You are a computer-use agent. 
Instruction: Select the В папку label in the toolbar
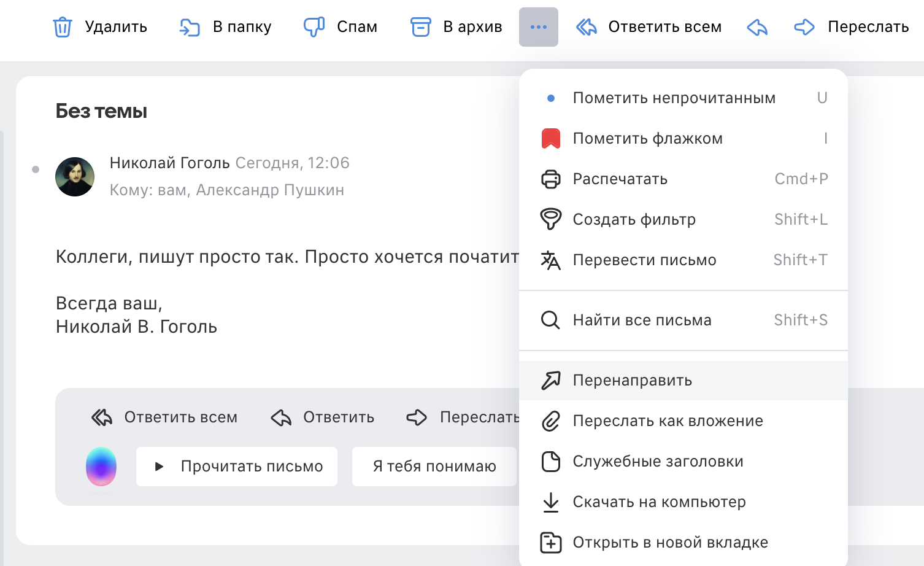(x=242, y=27)
